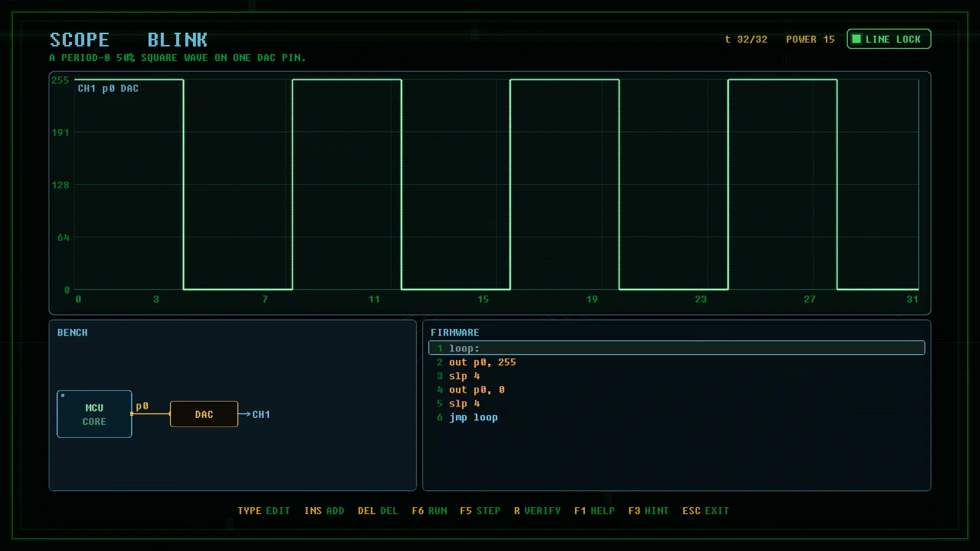Click the POWER 15 readout

pos(810,39)
